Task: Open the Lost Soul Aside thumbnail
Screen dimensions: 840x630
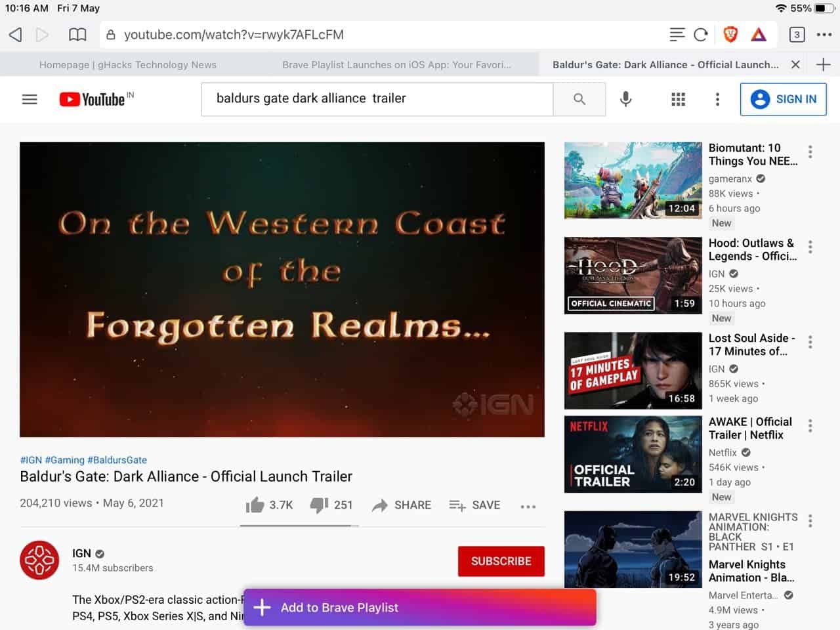Action: [x=633, y=371]
